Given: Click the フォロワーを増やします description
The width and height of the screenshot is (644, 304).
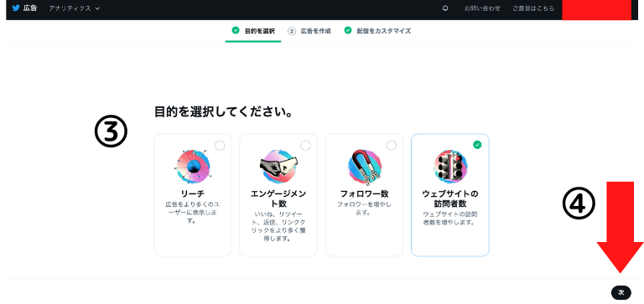Looking at the screenshot, I should coord(364,209).
